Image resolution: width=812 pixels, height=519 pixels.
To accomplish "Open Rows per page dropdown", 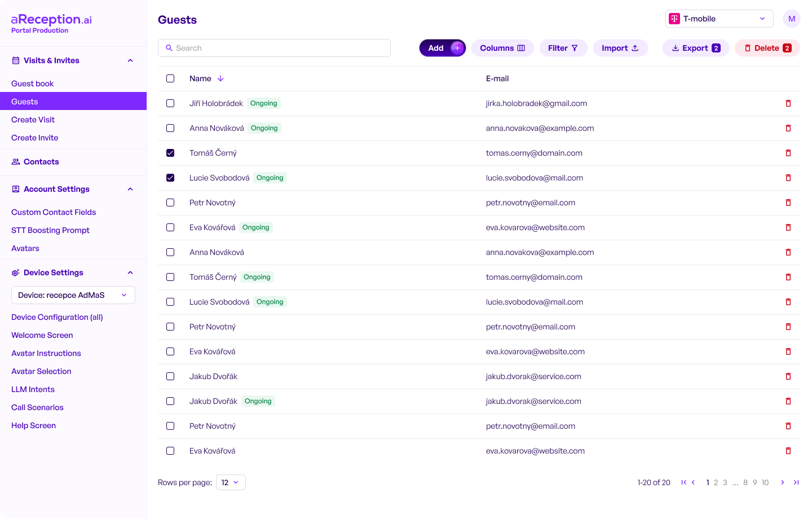I will point(231,482).
